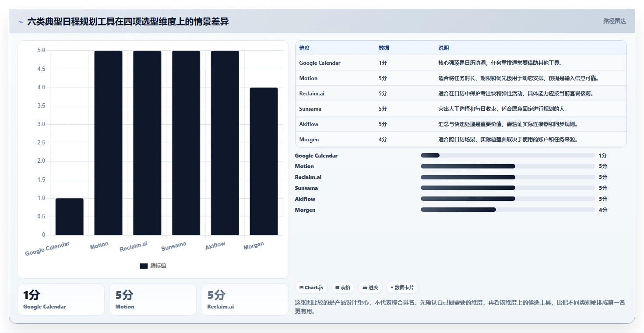
Task: Click the Motion cell in the table
Action: pos(308,78)
